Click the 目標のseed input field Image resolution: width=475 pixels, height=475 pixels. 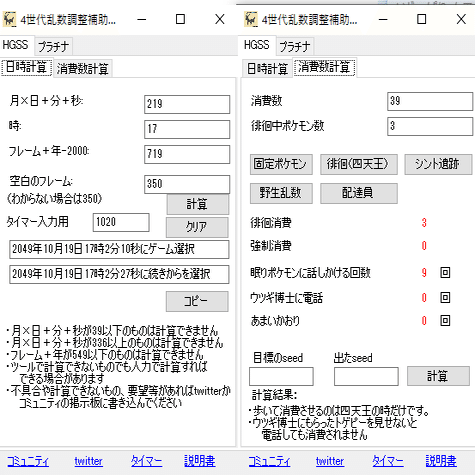[x=281, y=377]
